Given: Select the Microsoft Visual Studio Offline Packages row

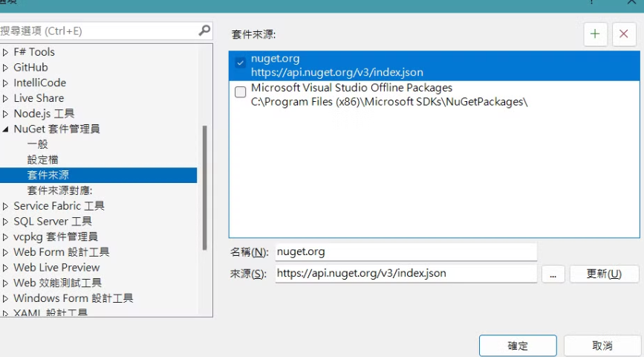Looking at the screenshot, I should [434, 94].
